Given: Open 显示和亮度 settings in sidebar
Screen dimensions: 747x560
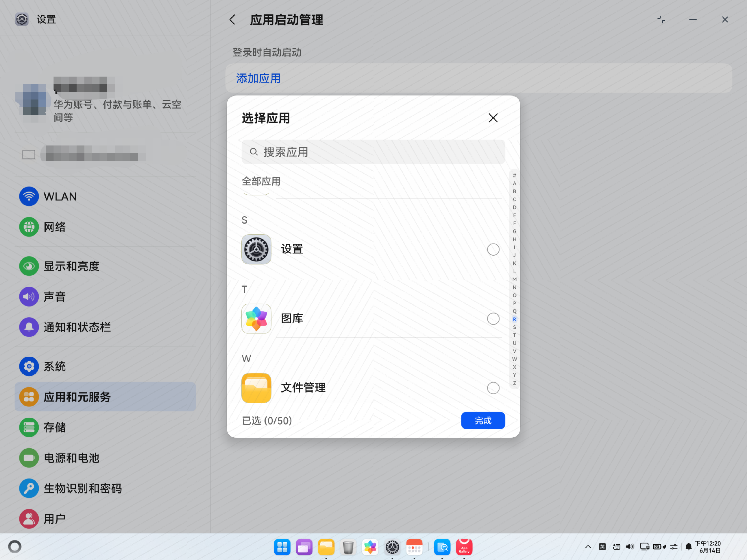Looking at the screenshot, I should [105, 266].
